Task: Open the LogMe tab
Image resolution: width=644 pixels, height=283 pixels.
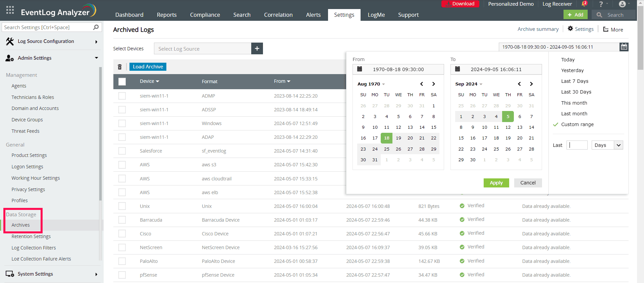Action: click(x=376, y=15)
